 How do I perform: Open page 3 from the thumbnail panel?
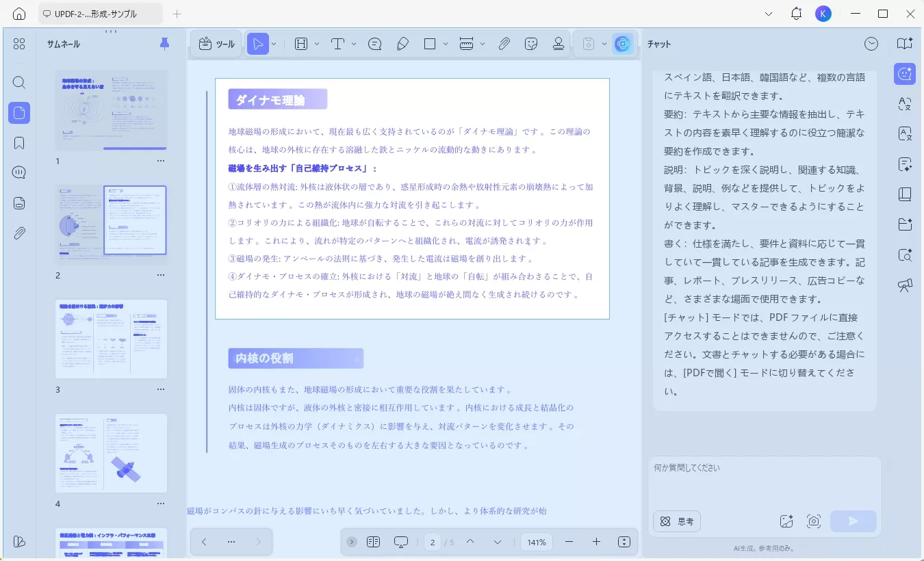(111, 339)
